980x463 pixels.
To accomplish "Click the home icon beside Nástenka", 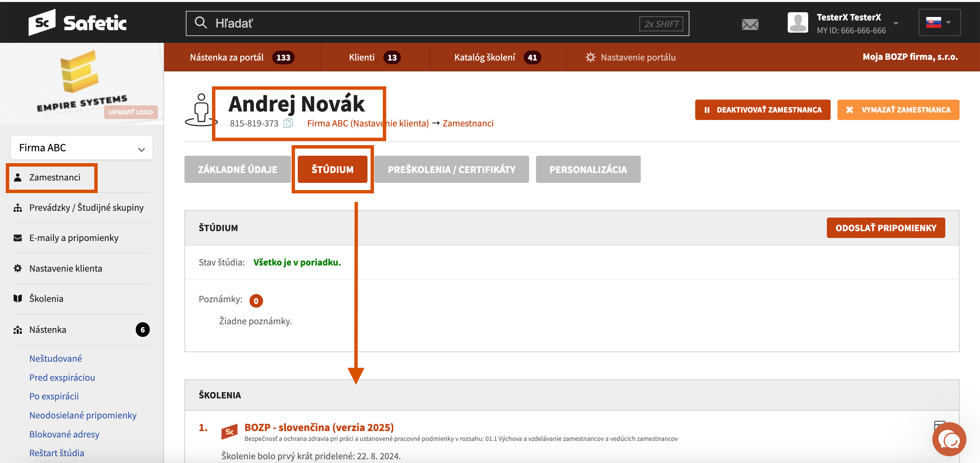I will (17, 330).
